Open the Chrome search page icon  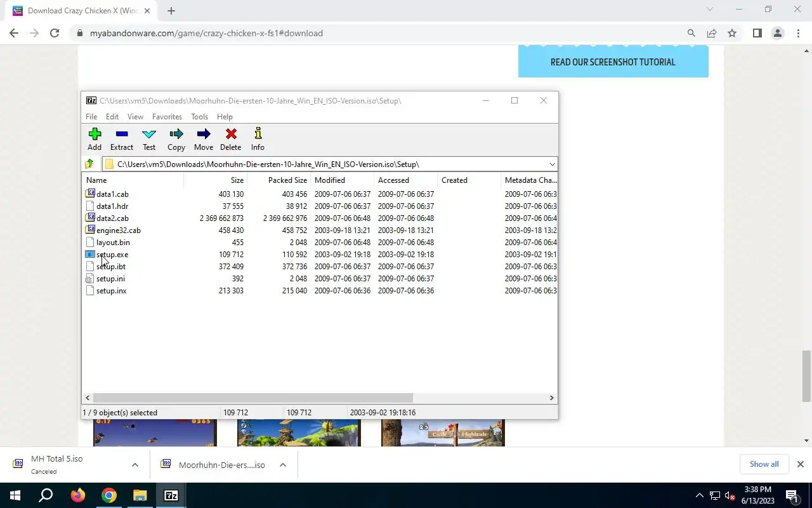pos(691,33)
